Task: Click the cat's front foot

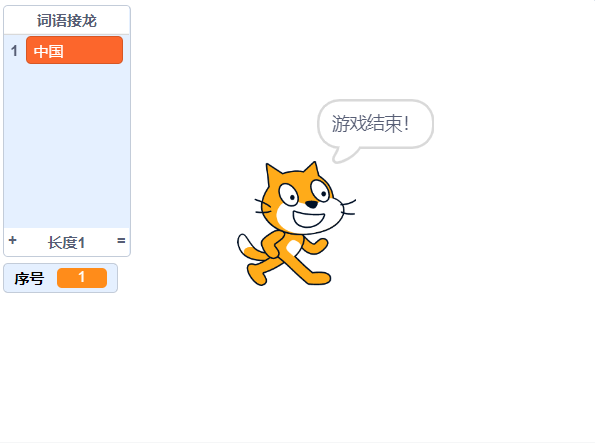Action: click(x=319, y=278)
